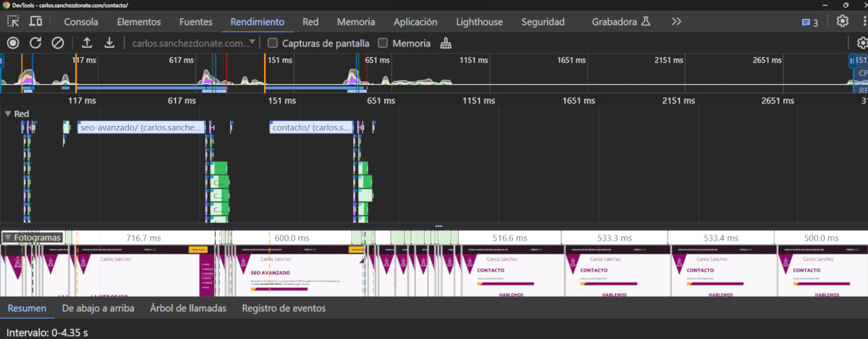This screenshot has height=339, width=868.
Task: Toggle the device toolbar icon
Action: 35,22
